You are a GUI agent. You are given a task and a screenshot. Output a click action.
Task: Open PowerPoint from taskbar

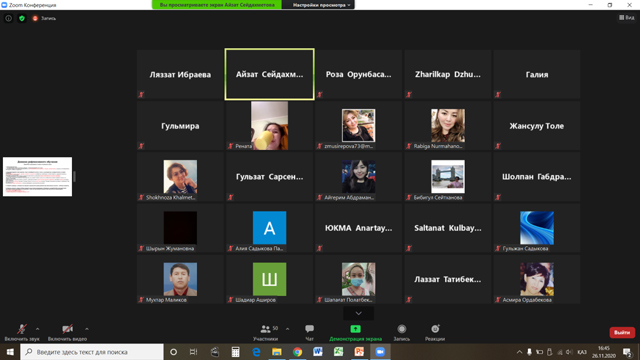click(359, 352)
